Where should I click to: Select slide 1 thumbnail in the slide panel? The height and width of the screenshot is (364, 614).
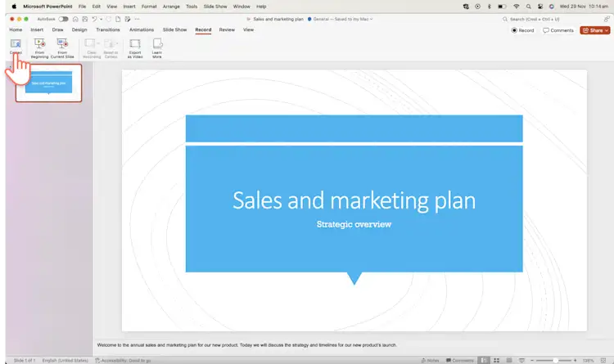click(x=48, y=83)
